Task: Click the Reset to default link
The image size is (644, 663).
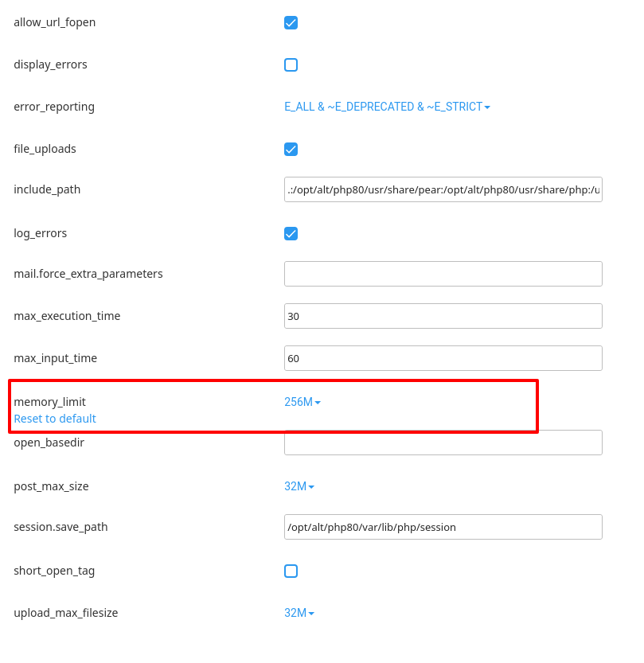Action: pos(55,419)
